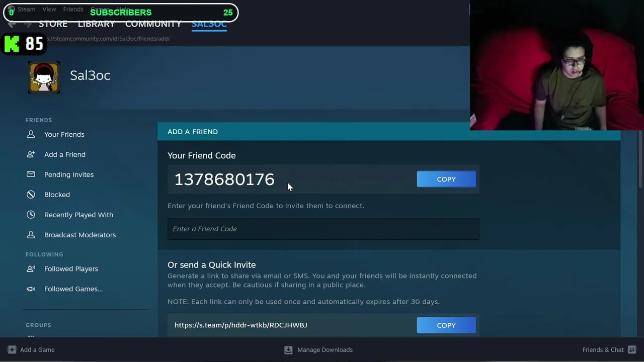
Task: Click the Friends & Chat bubble icon
Action: click(631, 349)
